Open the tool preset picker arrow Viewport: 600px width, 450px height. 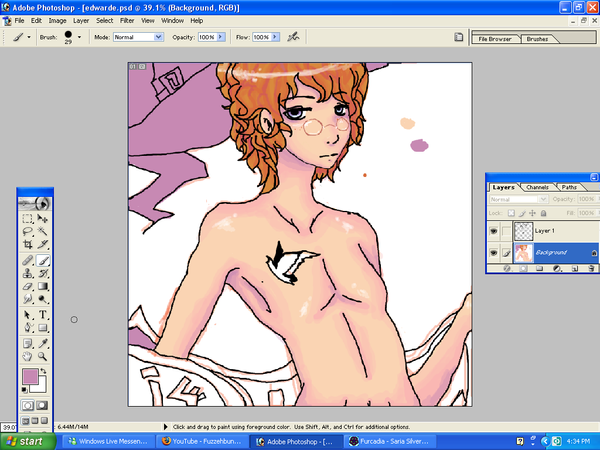(29, 37)
